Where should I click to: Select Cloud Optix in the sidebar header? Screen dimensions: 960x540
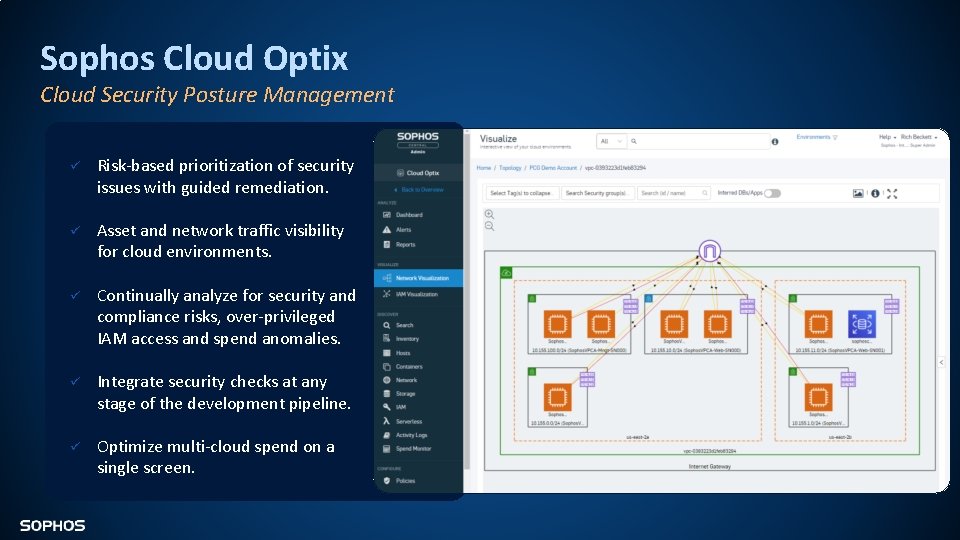[x=419, y=173]
